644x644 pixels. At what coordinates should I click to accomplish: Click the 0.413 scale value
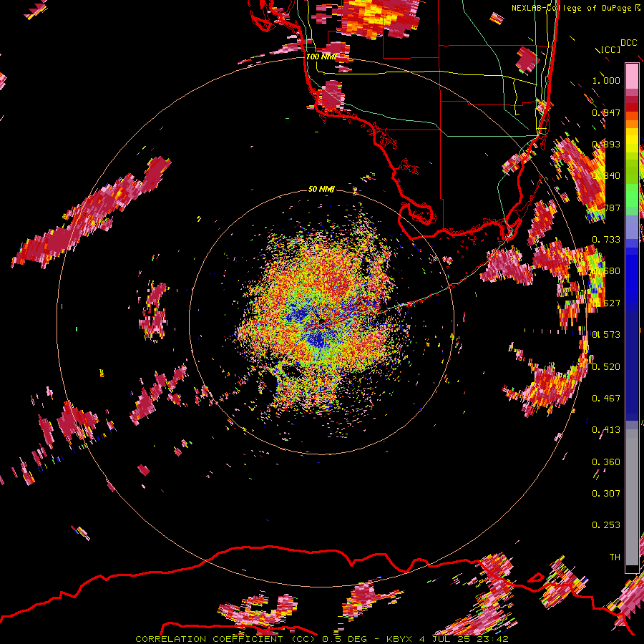(x=606, y=429)
